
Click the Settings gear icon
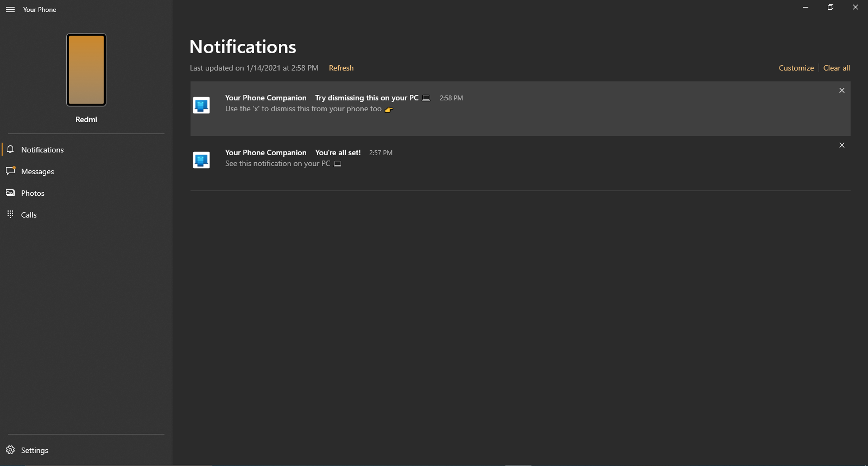tap(10, 450)
